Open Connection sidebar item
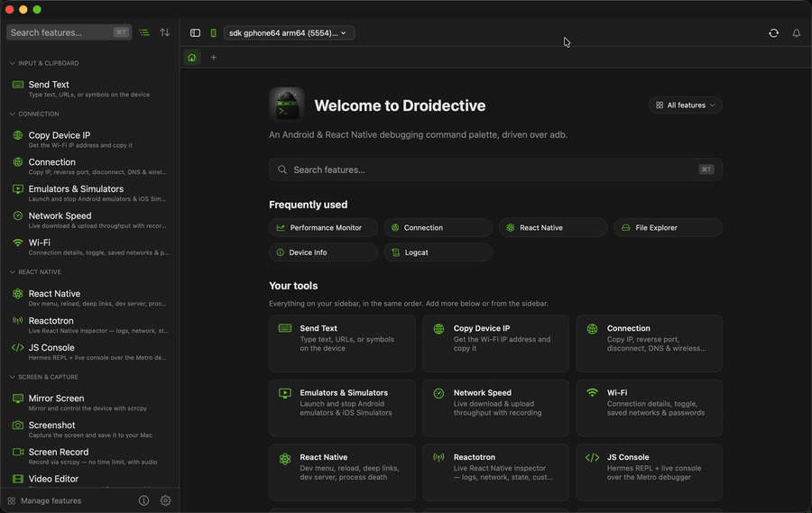The width and height of the screenshot is (812, 513). coord(90,166)
